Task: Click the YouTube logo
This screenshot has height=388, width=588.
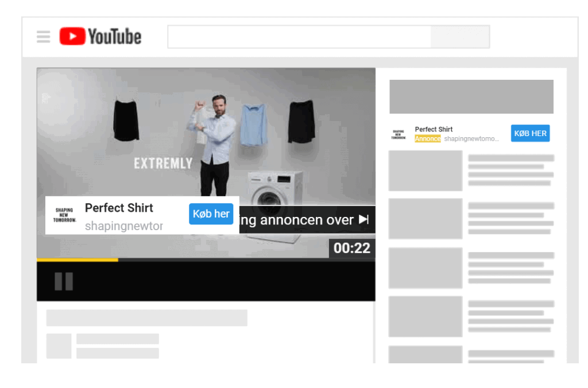Action: [x=100, y=37]
